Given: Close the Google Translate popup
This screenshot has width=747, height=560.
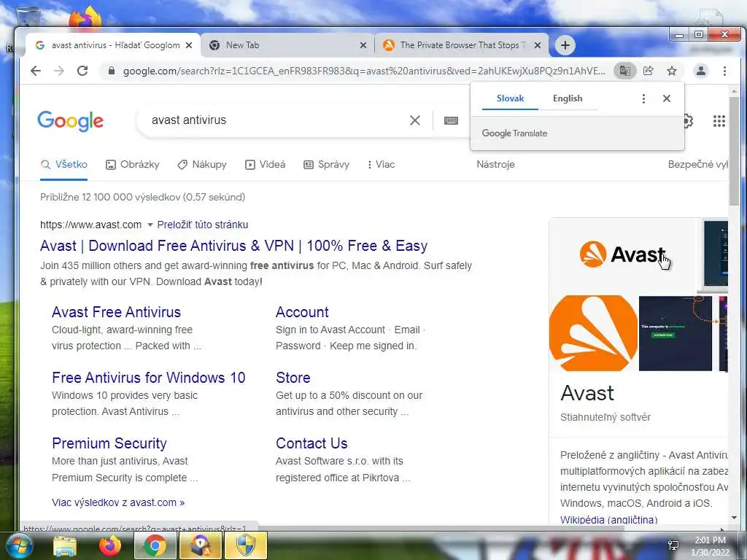Looking at the screenshot, I should click(x=667, y=98).
